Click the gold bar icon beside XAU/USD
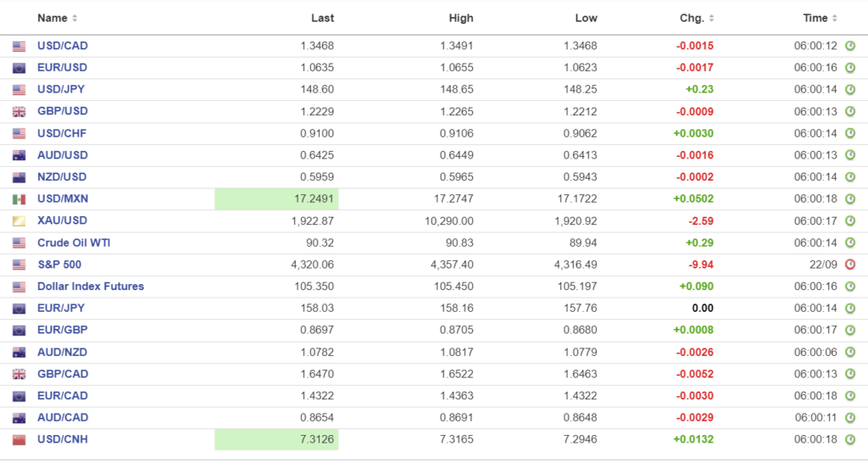868x468 pixels. (x=19, y=221)
